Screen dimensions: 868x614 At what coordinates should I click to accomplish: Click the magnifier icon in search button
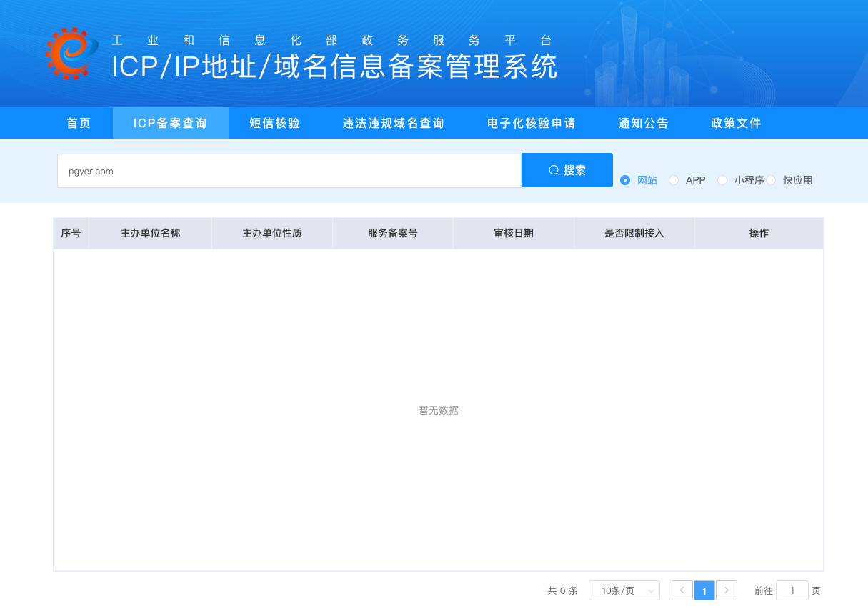[554, 170]
